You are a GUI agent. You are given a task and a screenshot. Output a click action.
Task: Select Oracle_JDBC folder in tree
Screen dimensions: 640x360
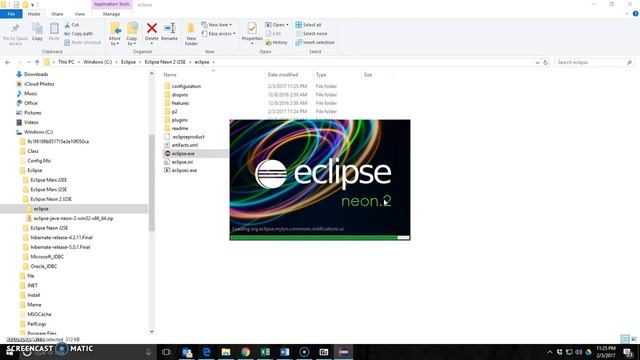pyautogui.click(x=44, y=266)
